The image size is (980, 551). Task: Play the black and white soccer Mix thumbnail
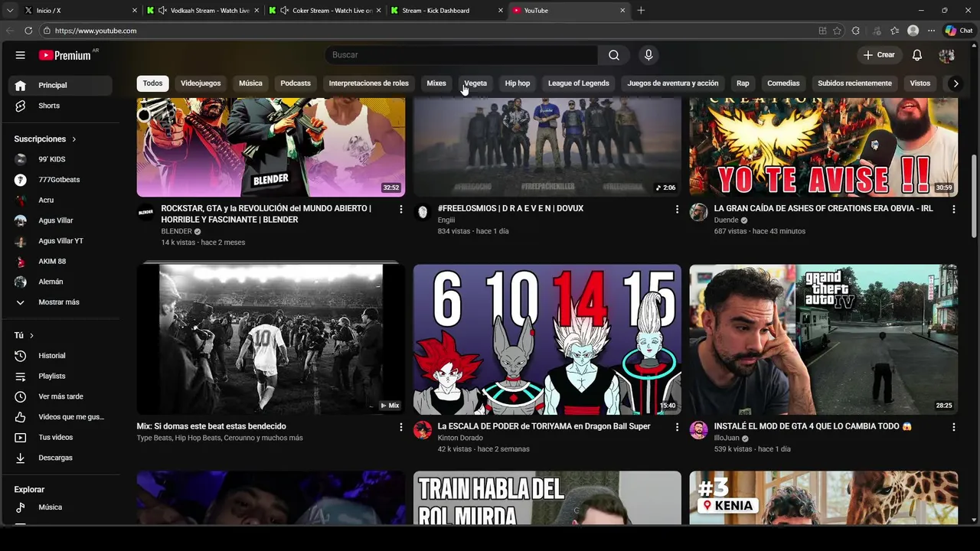(271, 339)
